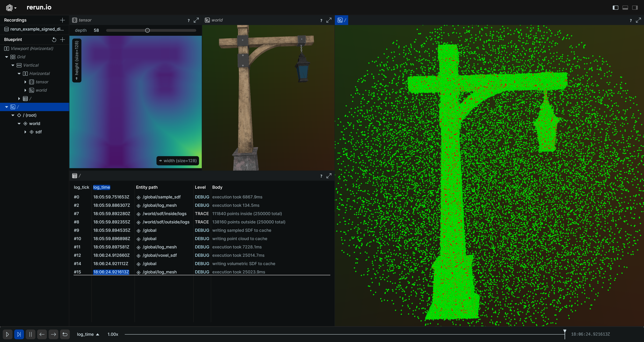
Task: Click the rerun.io title text
Action: 39,7
